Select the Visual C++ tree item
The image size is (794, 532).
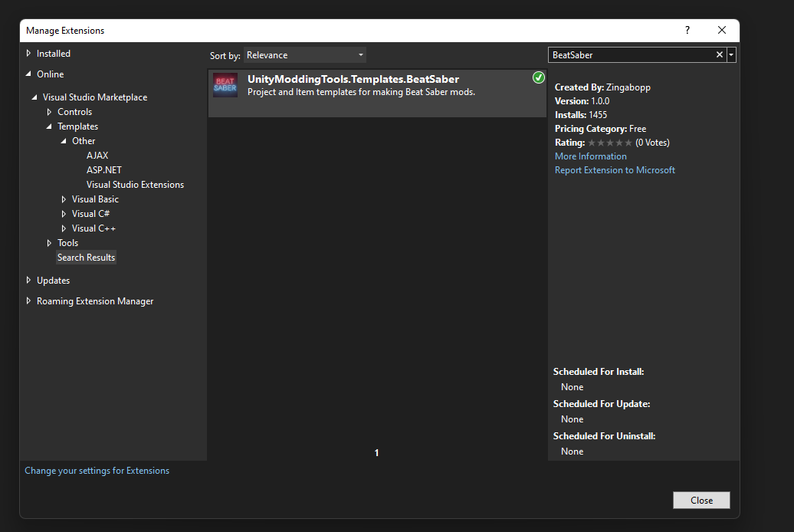pyautogui.click(x=94, y=228)
